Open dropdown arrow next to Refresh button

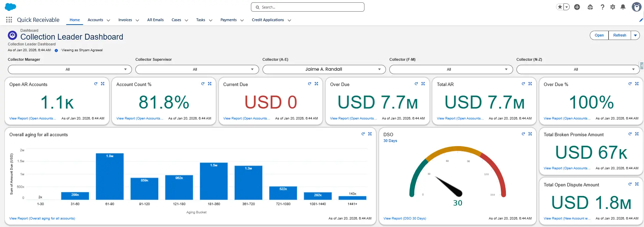pyautogui.click(x=635, y=36)
